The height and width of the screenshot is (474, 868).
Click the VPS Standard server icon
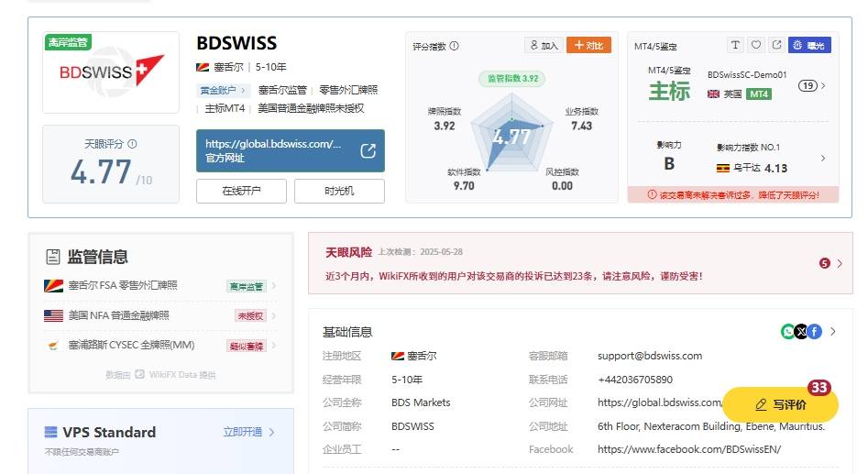(x=51, y=432)
